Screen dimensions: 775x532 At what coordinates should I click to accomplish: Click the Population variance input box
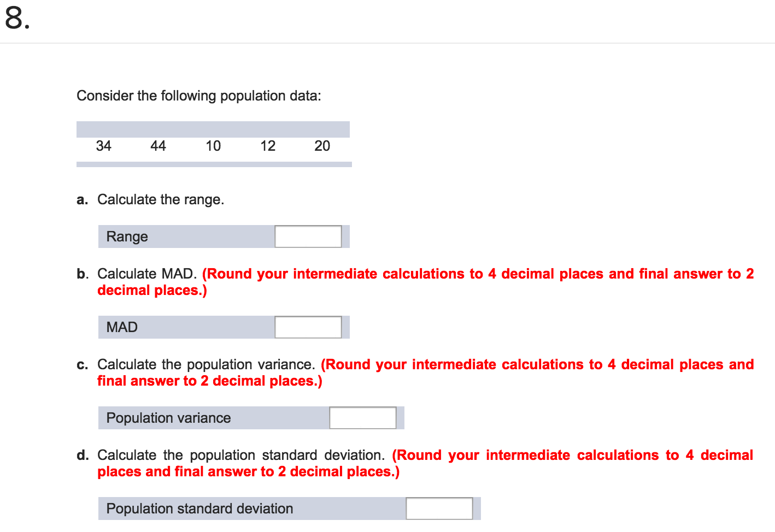click(362, 417)
